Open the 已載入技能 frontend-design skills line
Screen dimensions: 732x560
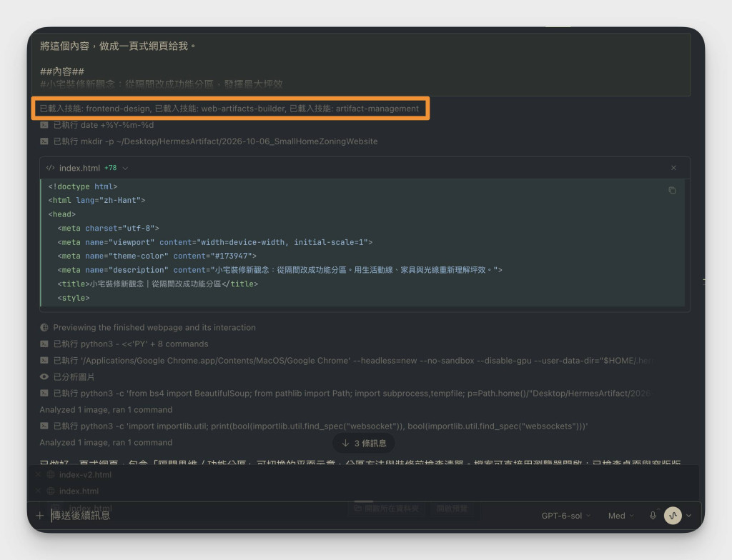[x=229, y=109]
